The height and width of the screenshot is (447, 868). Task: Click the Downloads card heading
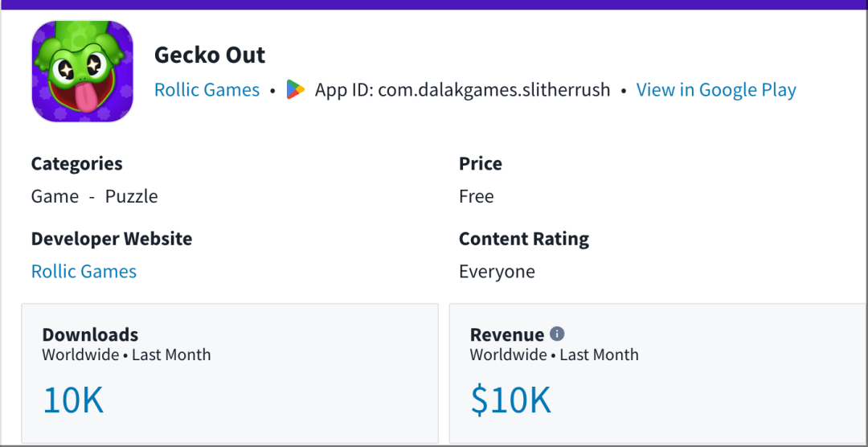[x=90, y=334]
